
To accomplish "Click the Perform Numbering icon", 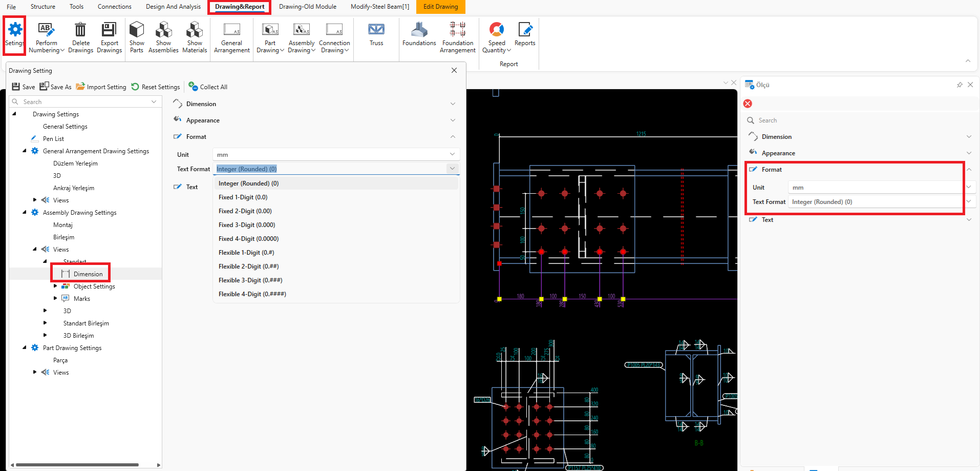I will [46, 30].
